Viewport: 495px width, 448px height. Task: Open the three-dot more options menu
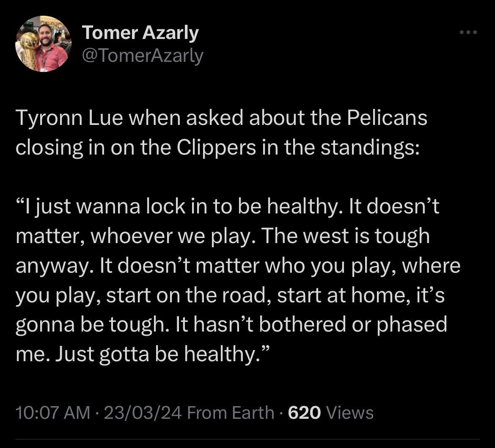pyautogui.click(x=469, y=32)
